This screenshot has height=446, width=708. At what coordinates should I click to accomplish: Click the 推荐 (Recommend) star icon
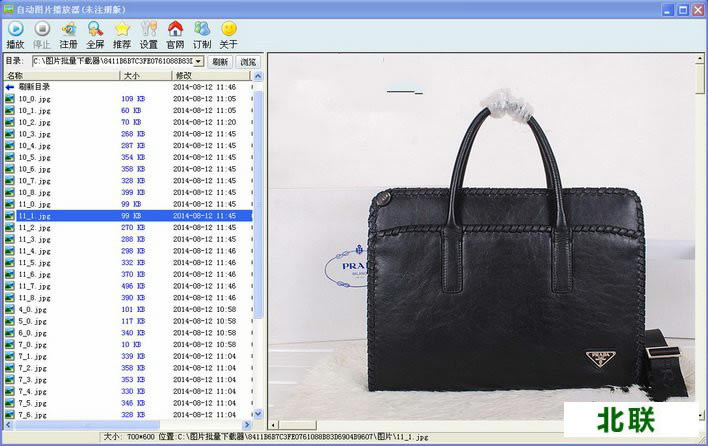[122, 29]
